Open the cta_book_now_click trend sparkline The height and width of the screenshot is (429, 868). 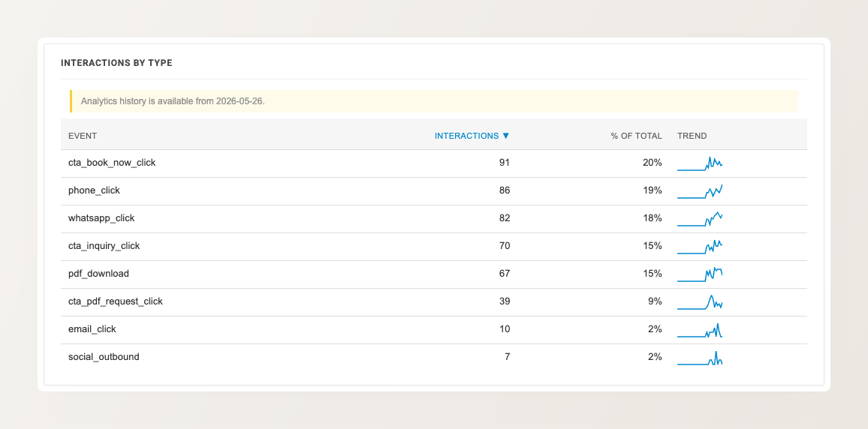[700, 163]
